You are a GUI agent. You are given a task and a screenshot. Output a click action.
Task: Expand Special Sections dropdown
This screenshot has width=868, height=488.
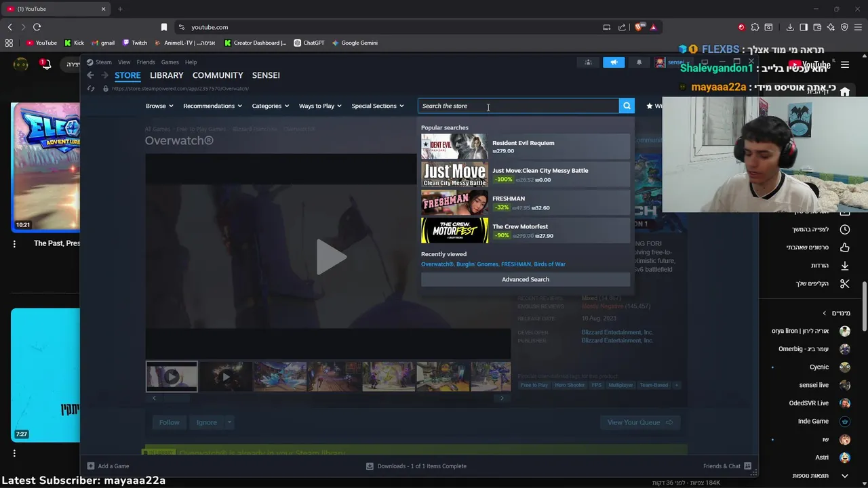(378, 106)
